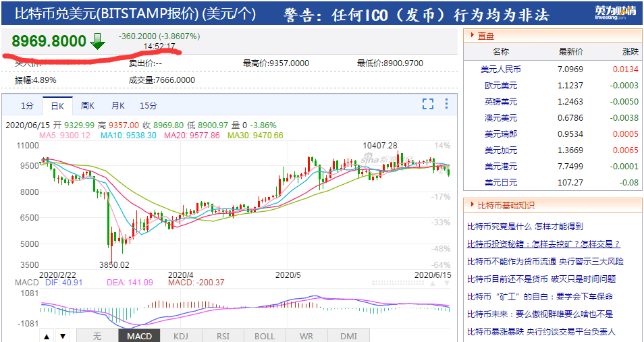644x342 pixels.
Task: Open article 比特币"矿工"的自白
Action: click(x=539, y=296)
